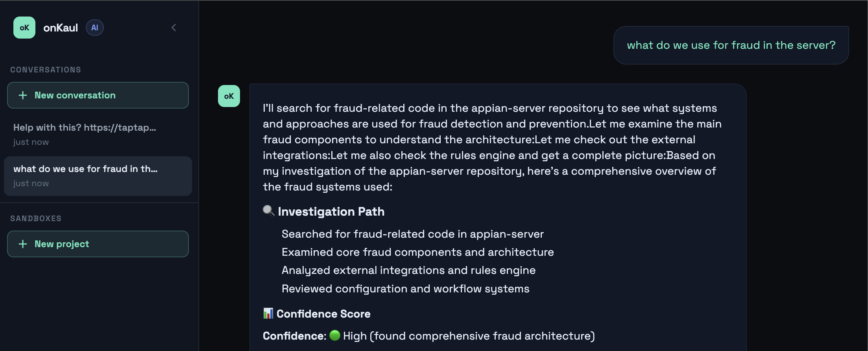Screen dimensions: 868x351
Task: Click the Investigation Path heading
Action: coord(331,212)
